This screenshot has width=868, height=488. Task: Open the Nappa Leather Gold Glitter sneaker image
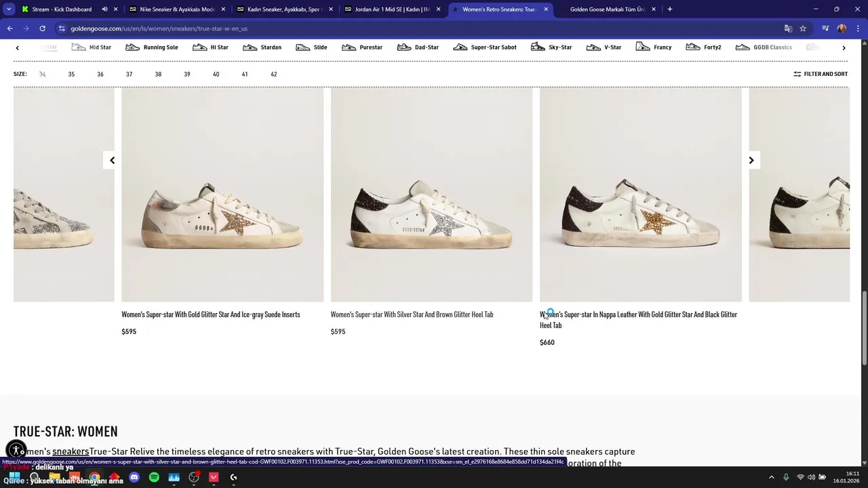pyautogui.click(x=640, y=195)
